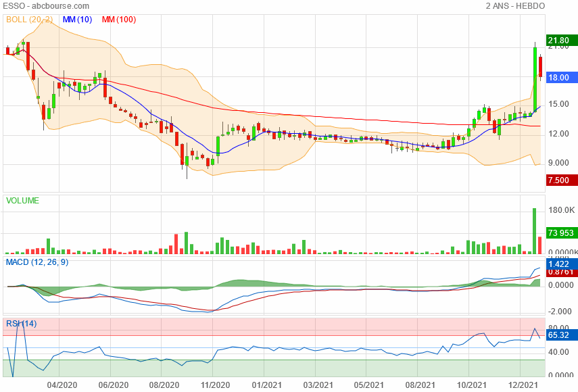Select the MM (100) legend label

click(x=119, y=20)
